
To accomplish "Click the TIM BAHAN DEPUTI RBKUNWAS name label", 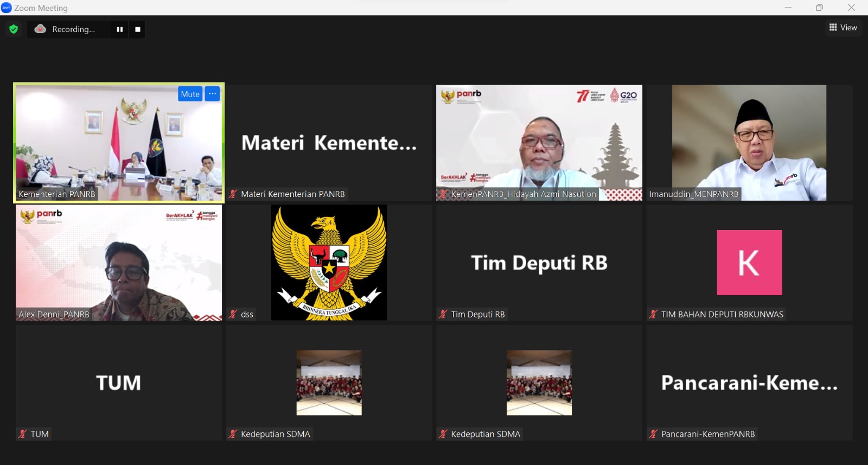I will coord(722,314).
